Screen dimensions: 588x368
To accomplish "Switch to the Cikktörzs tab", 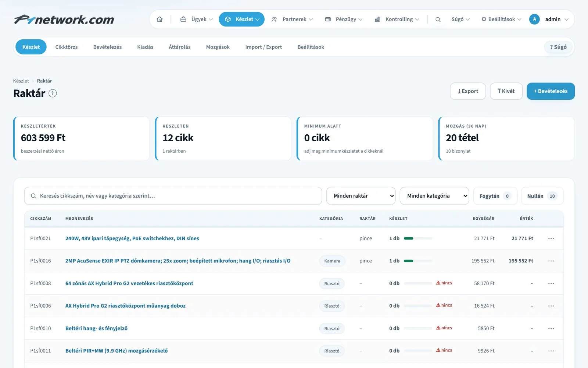I will pyautogui.click(x=67, y=47).
